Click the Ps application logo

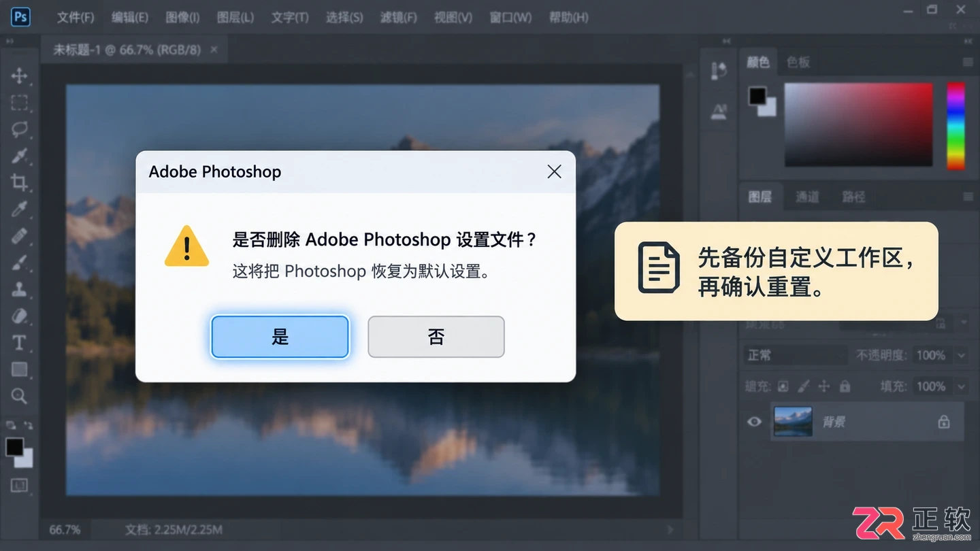pyautogui.click(x=20, y=16)
